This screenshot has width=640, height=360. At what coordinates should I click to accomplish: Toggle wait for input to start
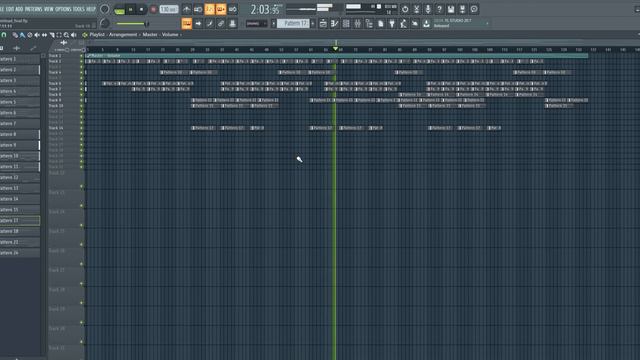(198, 9)
